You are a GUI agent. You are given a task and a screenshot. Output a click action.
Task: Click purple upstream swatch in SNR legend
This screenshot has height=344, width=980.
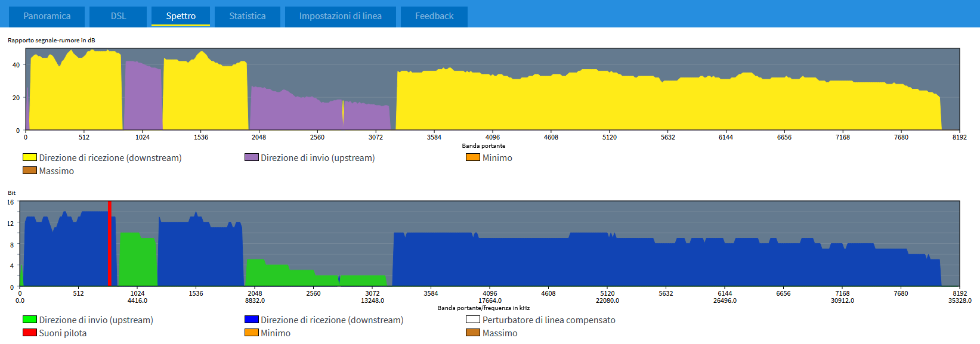click(x=251, y=157)
